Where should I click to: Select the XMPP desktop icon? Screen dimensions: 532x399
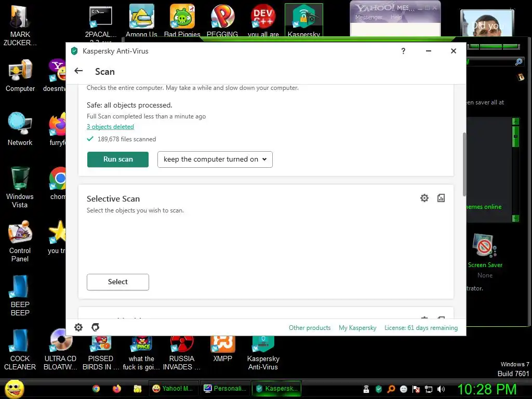pyautogui.click(x=222, y=349)
